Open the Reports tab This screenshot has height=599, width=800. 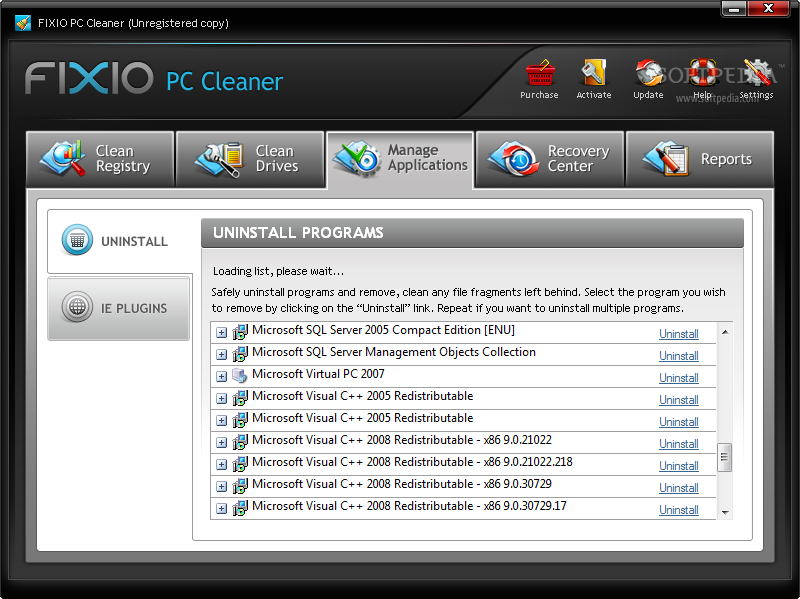(699, 159)
